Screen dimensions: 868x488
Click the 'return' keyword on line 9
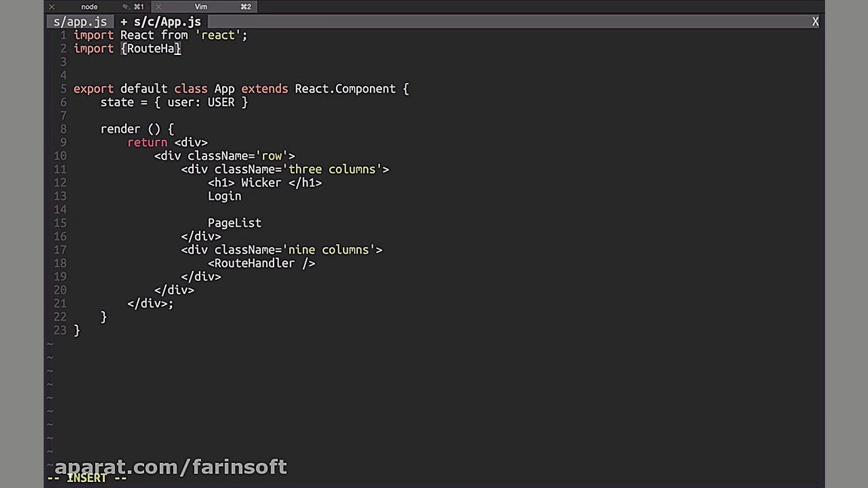pyautogui.click(x=147, y=143)
